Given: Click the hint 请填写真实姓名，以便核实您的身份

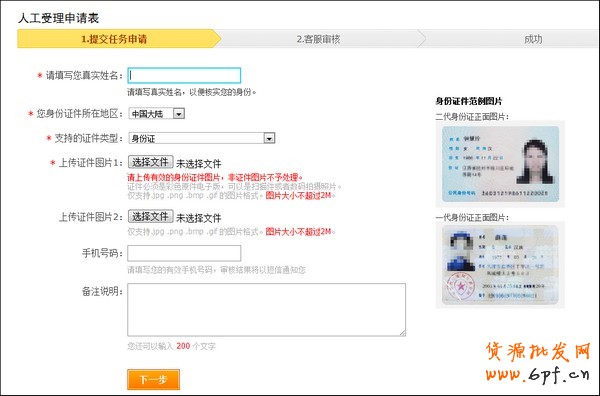Looking at the screenshot, I should (x=192, y=92).
